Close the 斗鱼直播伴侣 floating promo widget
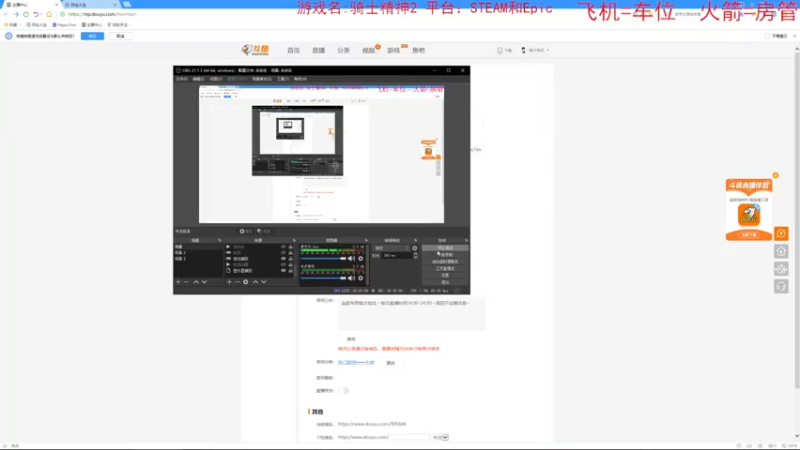Image resolution: width=800 pixels, height=450 pixels. (x=776, y=175)
